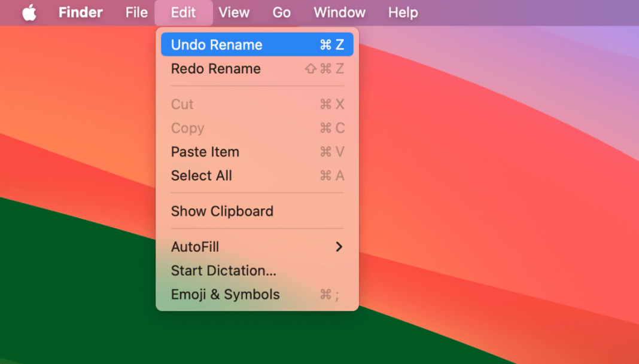Image resolution: width=639 pixels, height=364 pixels.
Task: Select Redo Rename
Action: tap(216, 69)
